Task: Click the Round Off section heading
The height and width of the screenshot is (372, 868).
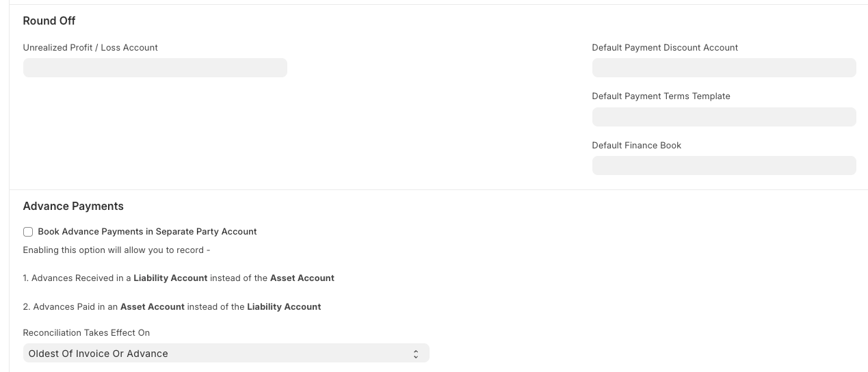Action: [49, 21]
